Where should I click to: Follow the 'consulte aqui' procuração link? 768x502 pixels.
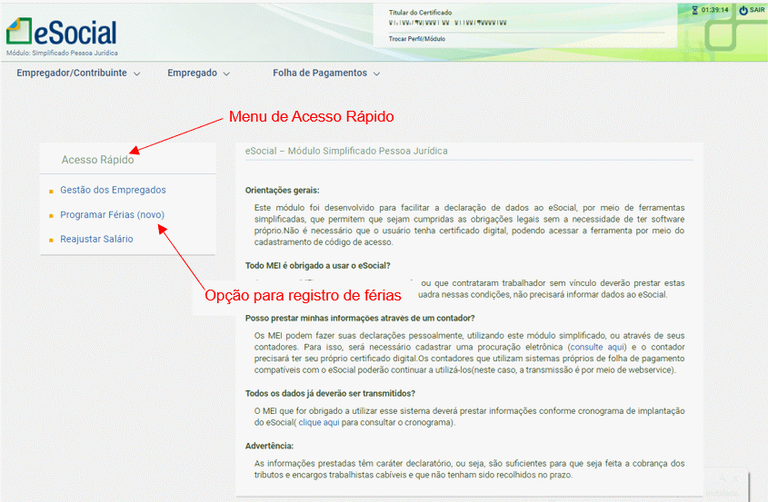pyautogui.click(x=598, y=347)
